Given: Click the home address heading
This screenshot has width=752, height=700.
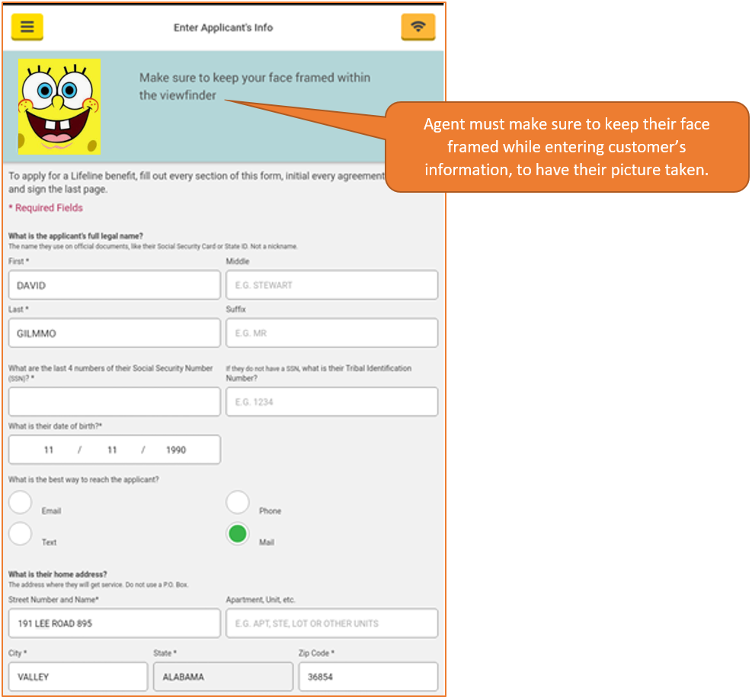Looking at the screenshot, I should 58,574.
